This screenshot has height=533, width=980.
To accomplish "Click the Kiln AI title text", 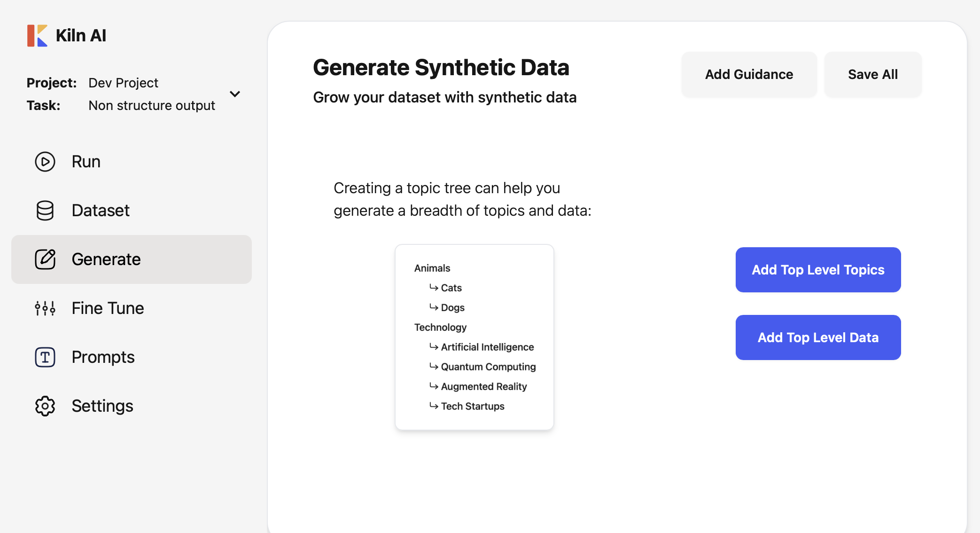I will pyautogui.click(x=81, y=36).
